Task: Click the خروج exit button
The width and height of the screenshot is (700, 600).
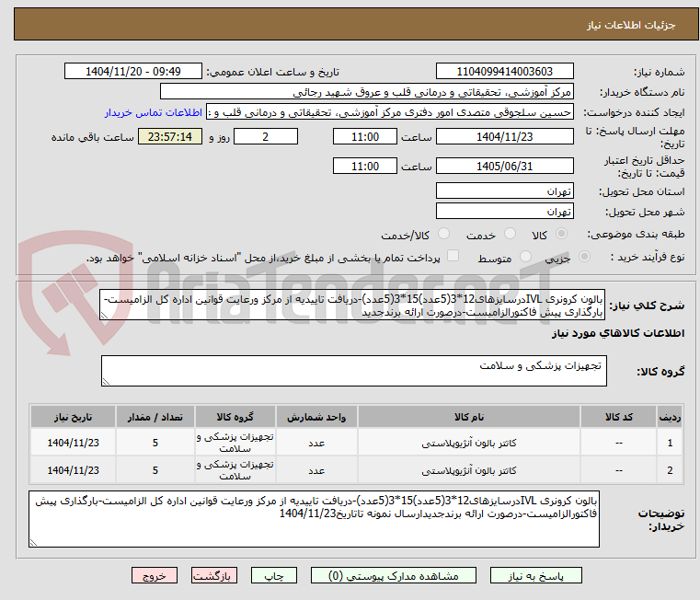Action: click(x=154, y=575)
